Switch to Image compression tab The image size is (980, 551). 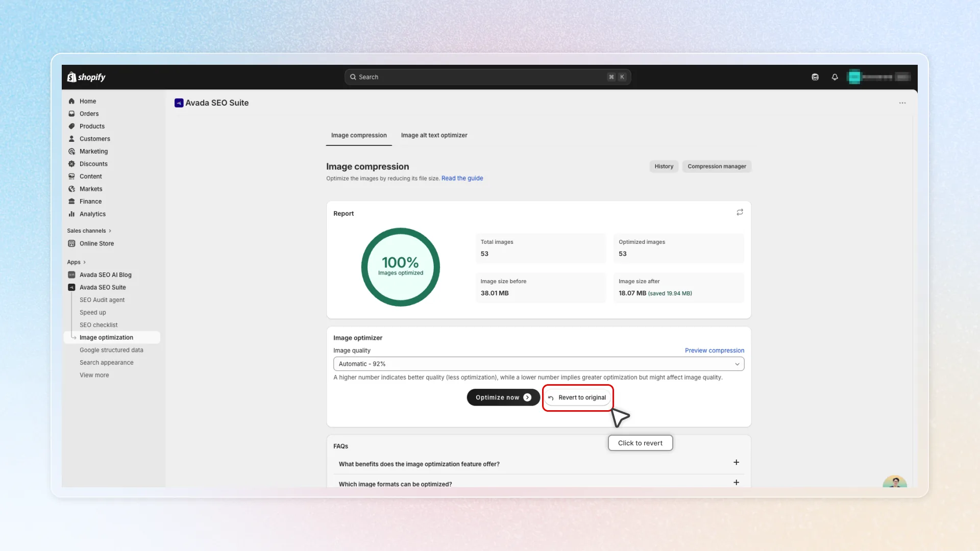point(359,135)
